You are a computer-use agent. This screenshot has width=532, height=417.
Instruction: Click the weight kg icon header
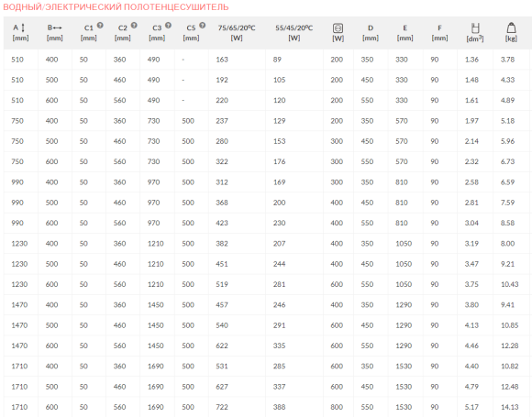(x=511, y=27)
